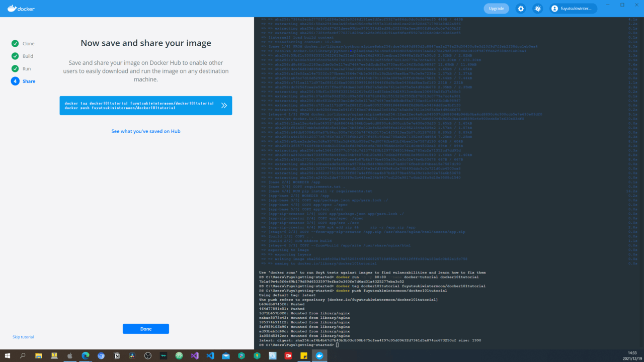The height and width of the screenshot is (362, 644).
Task: Open Microsoft Edge from taskbar
Action: coord(86,355)
